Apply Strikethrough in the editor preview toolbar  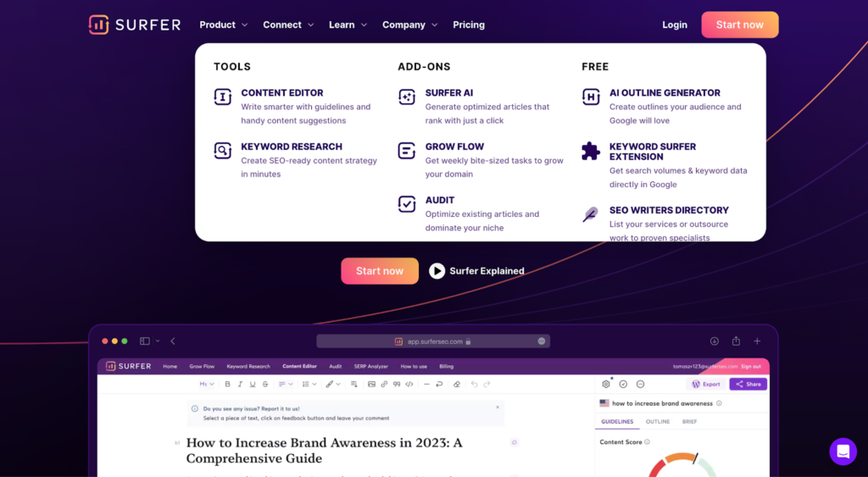tap(265, 384)
